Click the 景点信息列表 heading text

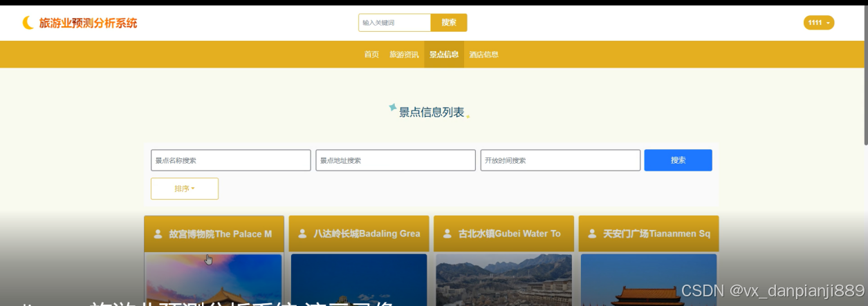coord(432,113)
